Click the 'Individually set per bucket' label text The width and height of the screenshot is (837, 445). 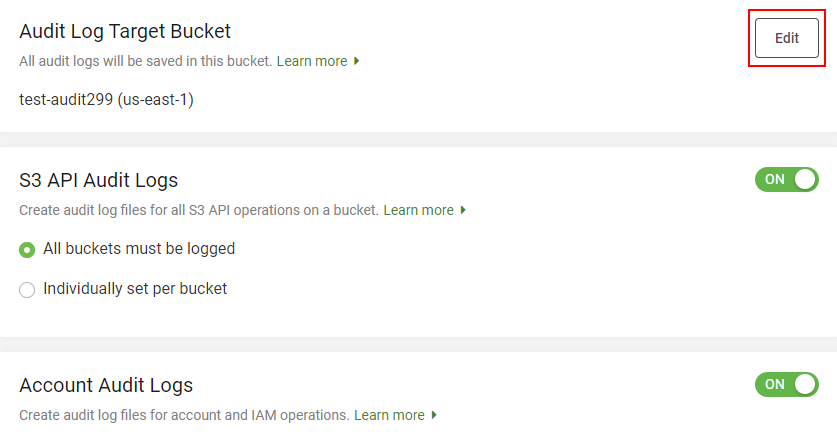click(x=135, y=288)
